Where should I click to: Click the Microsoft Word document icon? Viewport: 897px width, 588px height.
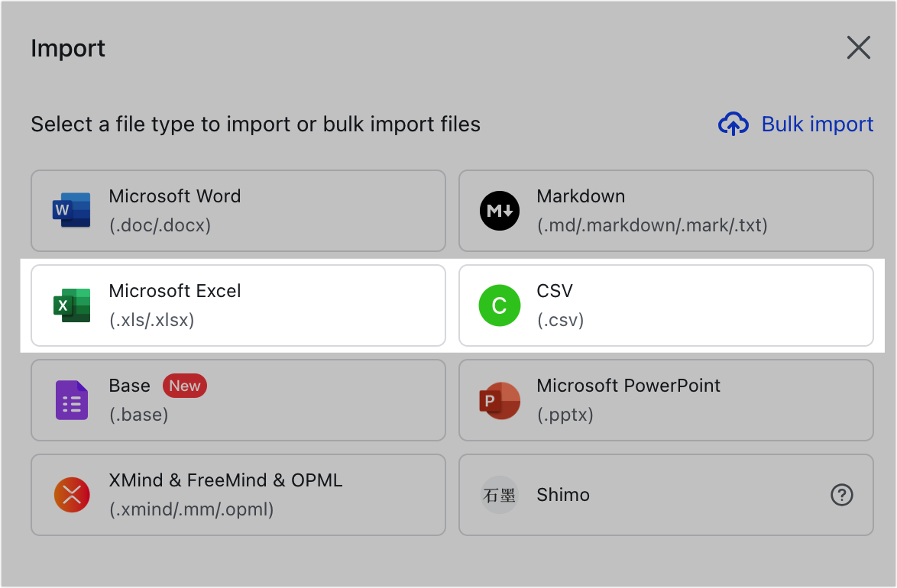click(70, 211)
